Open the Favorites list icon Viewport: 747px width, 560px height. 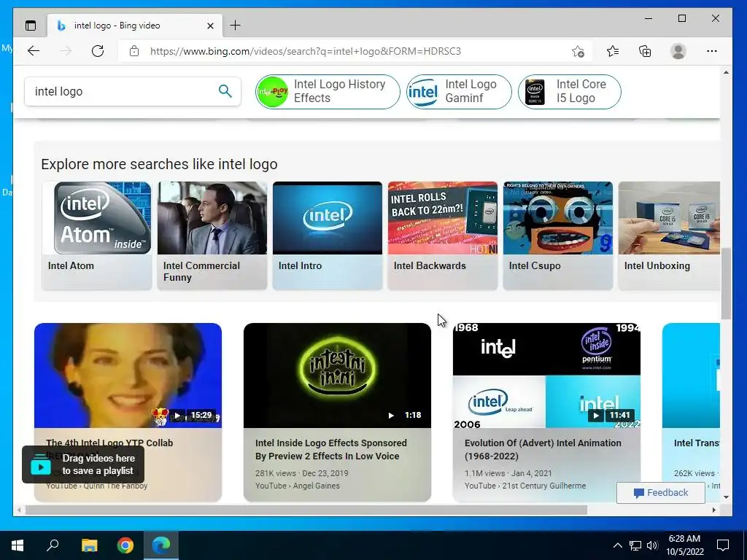pyautogui.click(x=613, y=51)
